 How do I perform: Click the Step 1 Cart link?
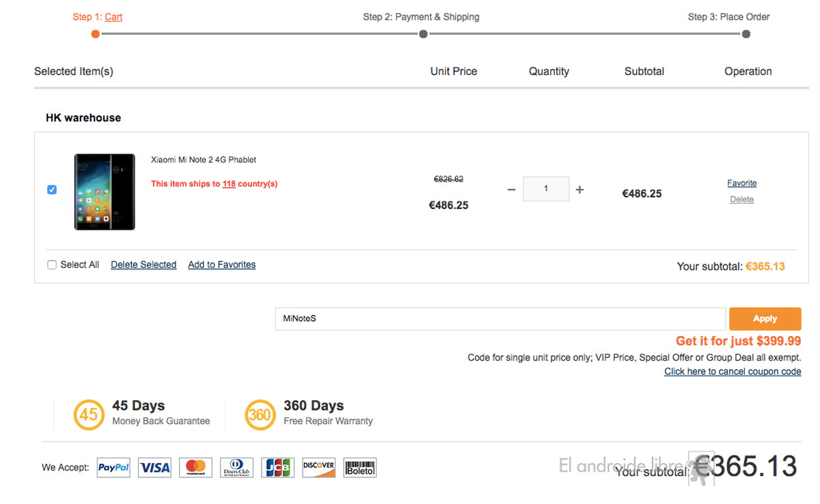(x=113, y=17)
